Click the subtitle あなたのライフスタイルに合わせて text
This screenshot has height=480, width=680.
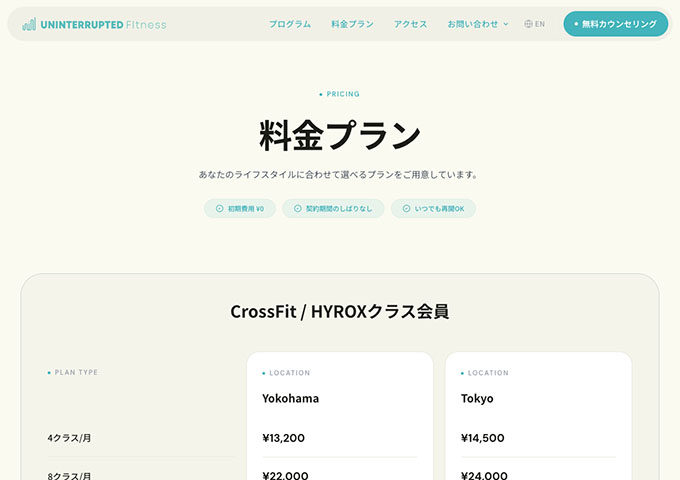[x=338, y=175]
